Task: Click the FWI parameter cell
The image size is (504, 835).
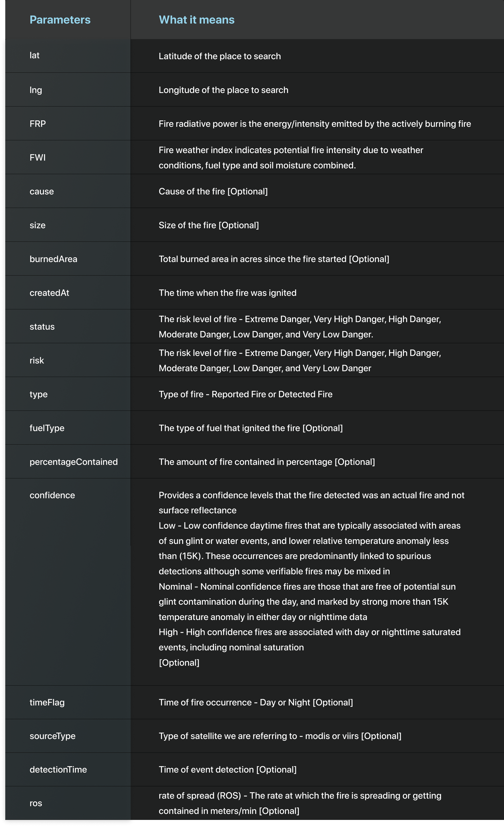Action: pyautogui.click(x=38, y=157)
